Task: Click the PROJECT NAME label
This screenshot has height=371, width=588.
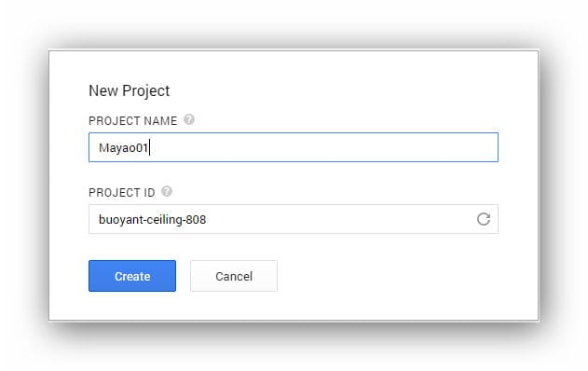Action: (x=132, y=121)
